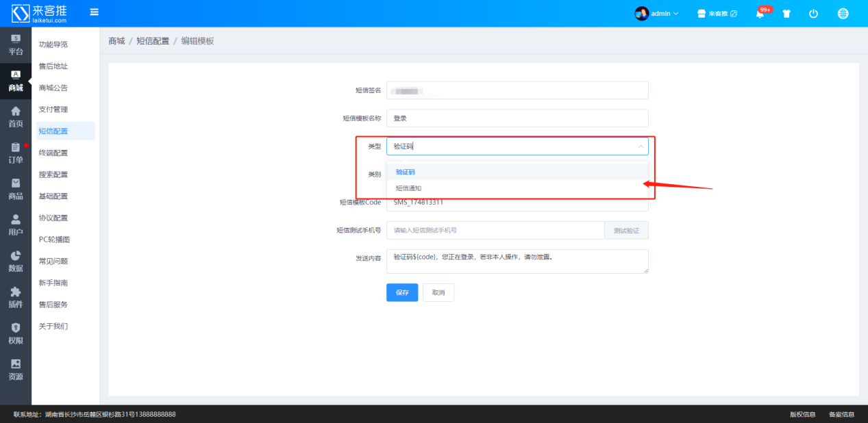868x423 pixels.
Task: Open 商品 products section
Action: (x=16, y=190)
